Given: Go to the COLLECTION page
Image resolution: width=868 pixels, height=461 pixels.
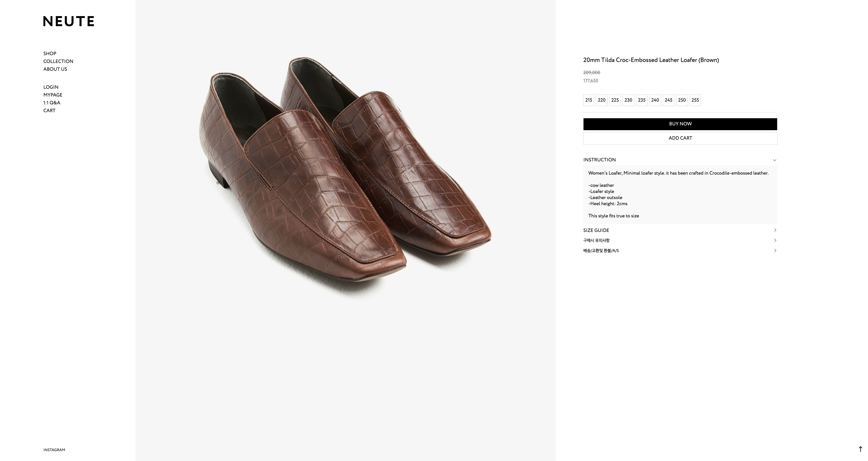Looking at the screenshot, I should [58, 61].
